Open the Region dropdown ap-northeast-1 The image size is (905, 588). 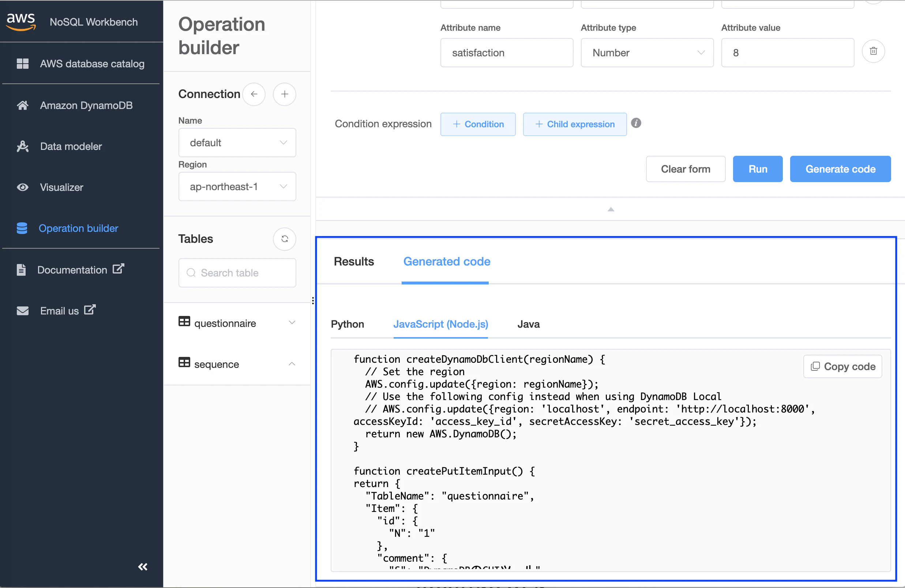pyautogui.click(x=237, y=186)
